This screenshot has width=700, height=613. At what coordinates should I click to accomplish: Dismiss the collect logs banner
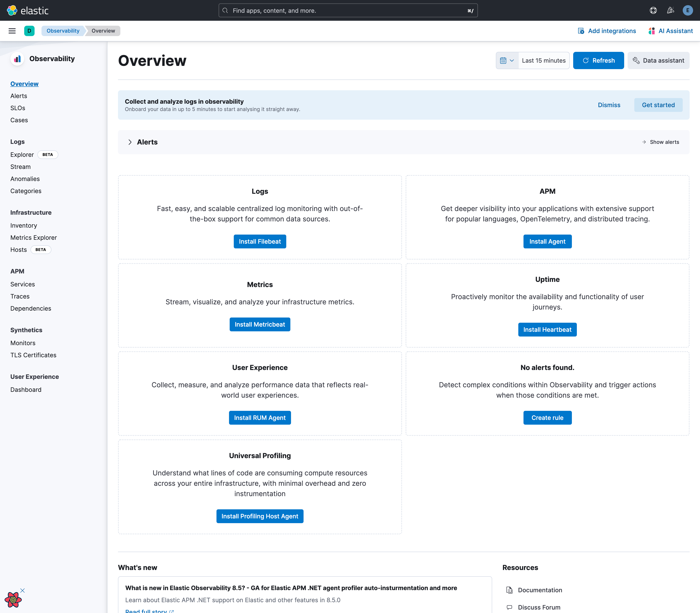click(x=609, y=105)
